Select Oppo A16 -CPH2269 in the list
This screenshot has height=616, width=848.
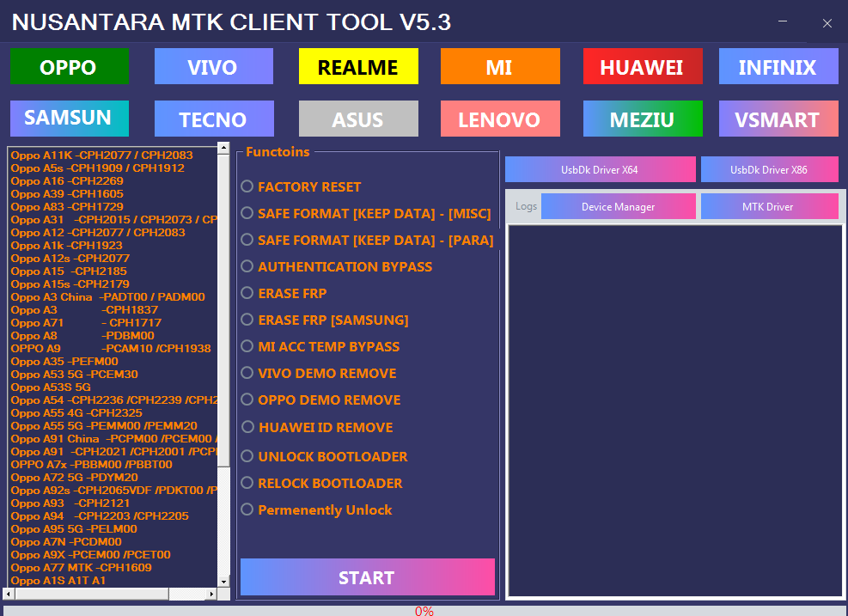67,181
